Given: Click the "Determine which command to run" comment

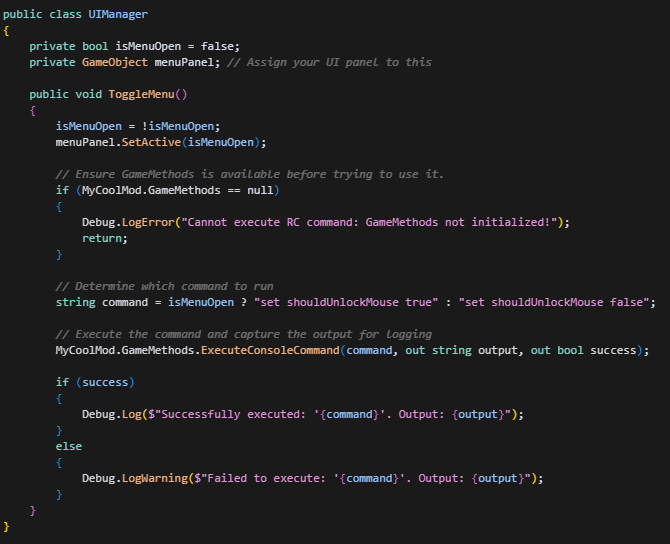Looking at the screenshot, I should tap(164, 286).
